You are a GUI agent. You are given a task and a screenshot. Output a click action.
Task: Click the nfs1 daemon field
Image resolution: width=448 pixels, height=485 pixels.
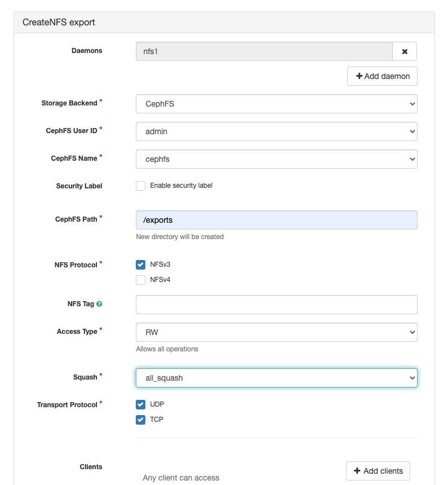click(x=264, y=51)
